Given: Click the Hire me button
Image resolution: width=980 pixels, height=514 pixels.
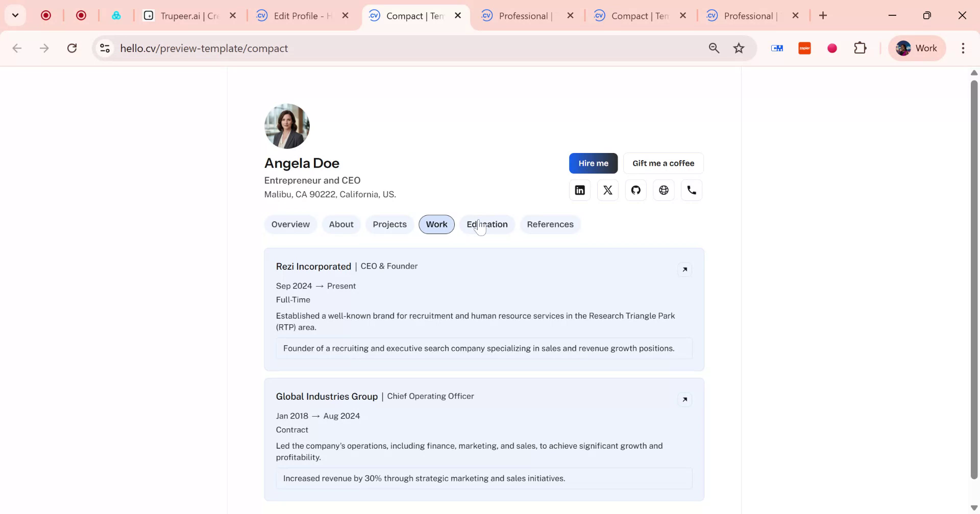Looking at the screenshot, I should point(593,163).
